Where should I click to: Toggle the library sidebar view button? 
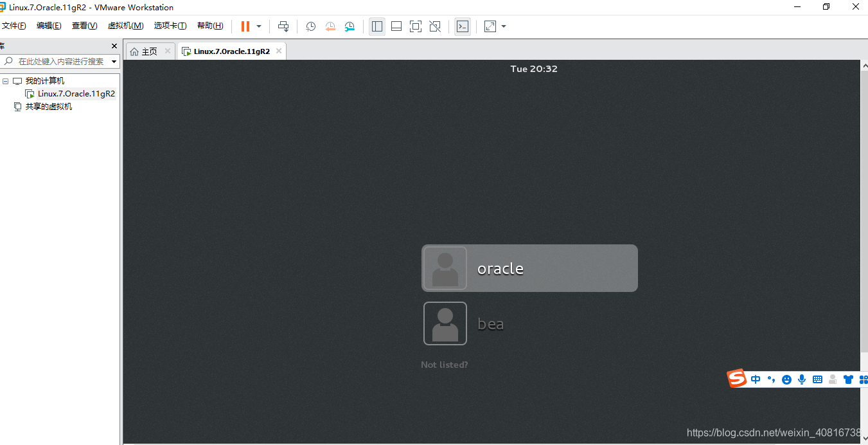point(377,26)
